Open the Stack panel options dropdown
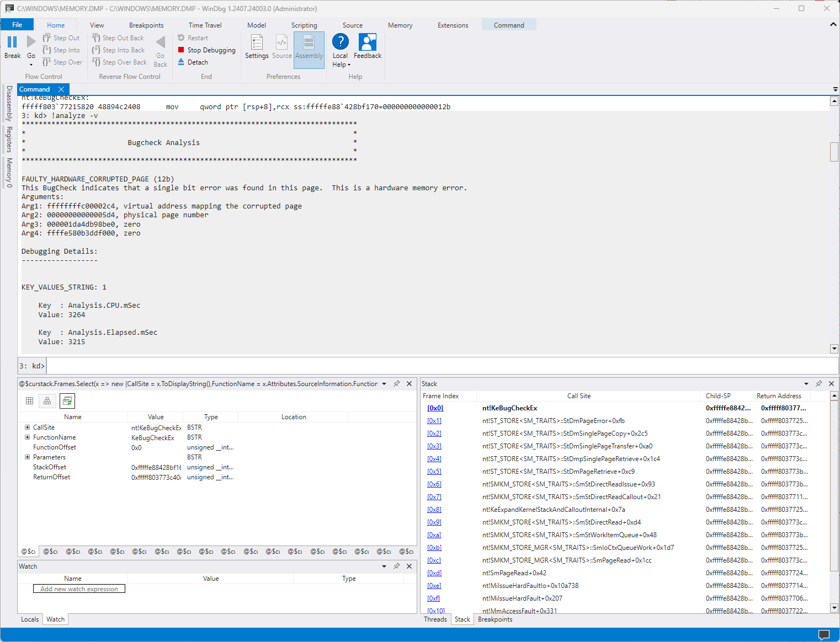 pos(806,383)
